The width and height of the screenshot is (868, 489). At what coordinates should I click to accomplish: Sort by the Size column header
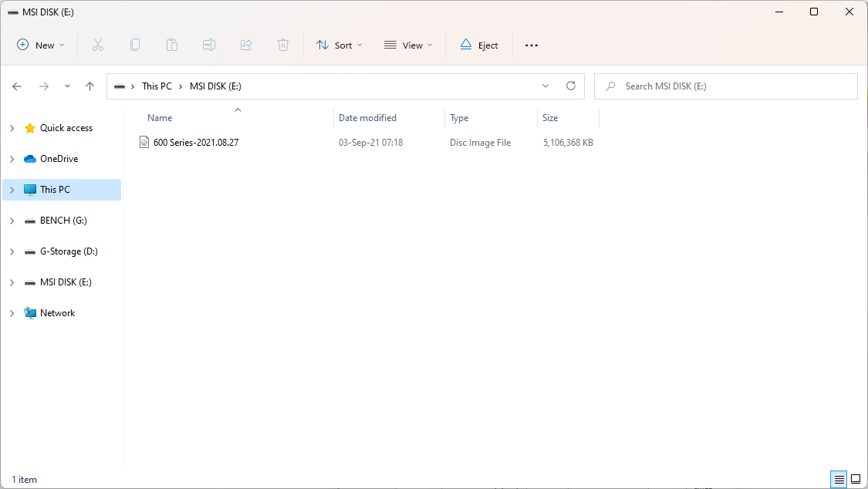[550, 118]
